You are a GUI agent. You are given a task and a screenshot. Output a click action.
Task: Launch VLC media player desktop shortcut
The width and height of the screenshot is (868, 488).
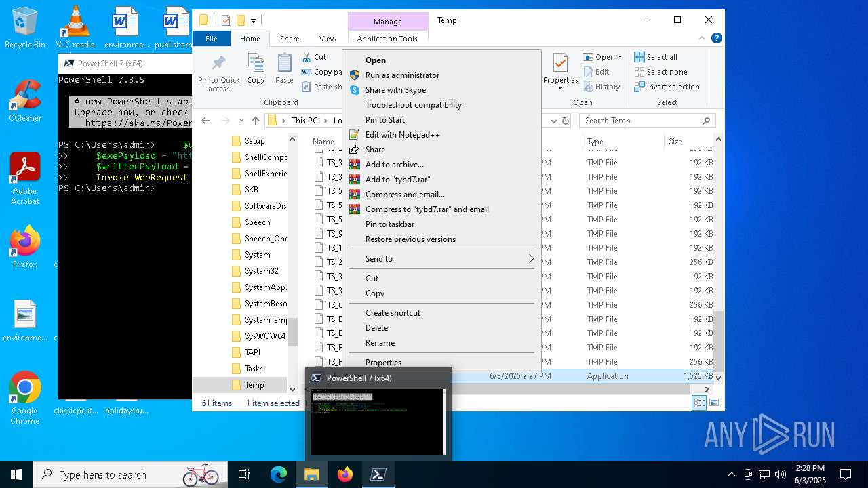tap(75, 28)
